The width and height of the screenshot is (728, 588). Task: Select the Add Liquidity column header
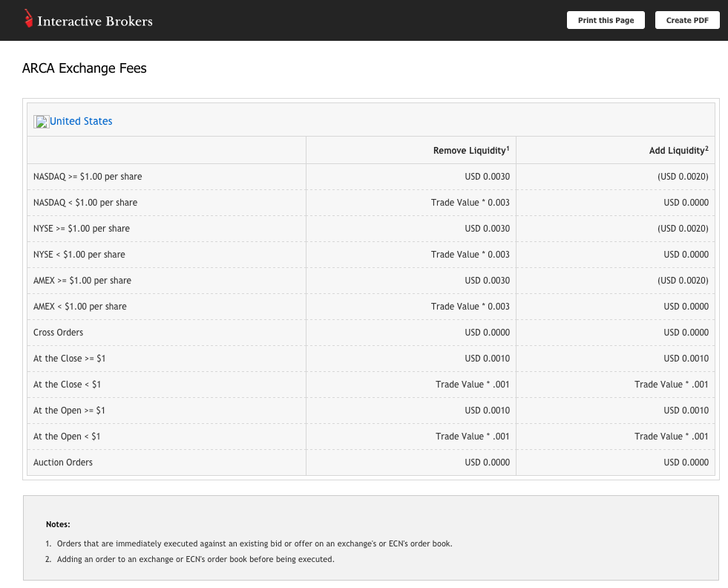coord(678,151)
